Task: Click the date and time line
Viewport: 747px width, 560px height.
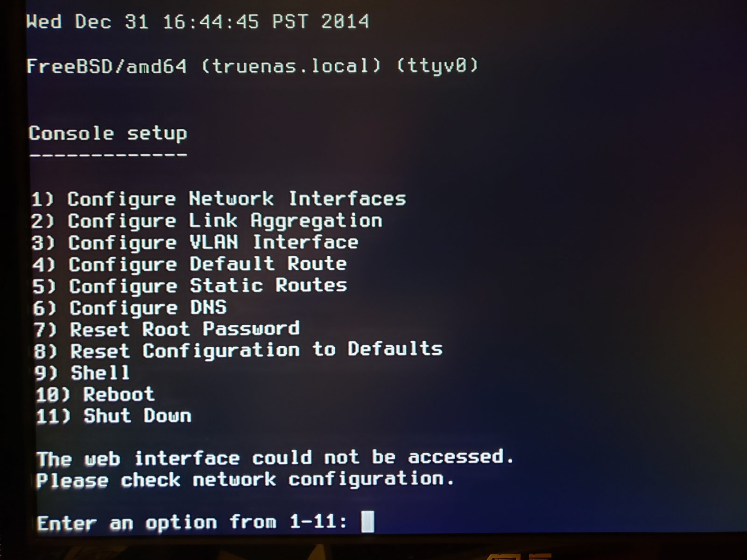Action: (x=198, y=21)
